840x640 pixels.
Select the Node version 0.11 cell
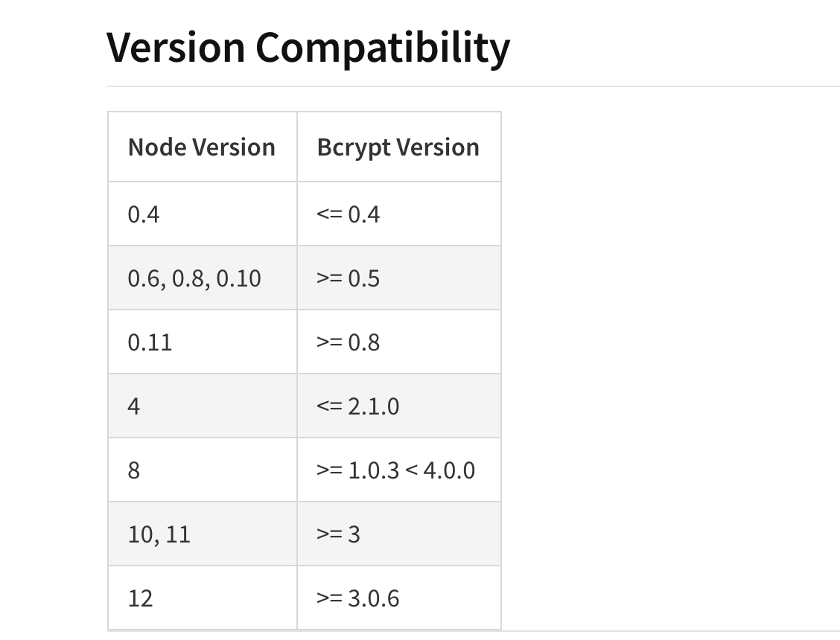click(x=150, y=342)
